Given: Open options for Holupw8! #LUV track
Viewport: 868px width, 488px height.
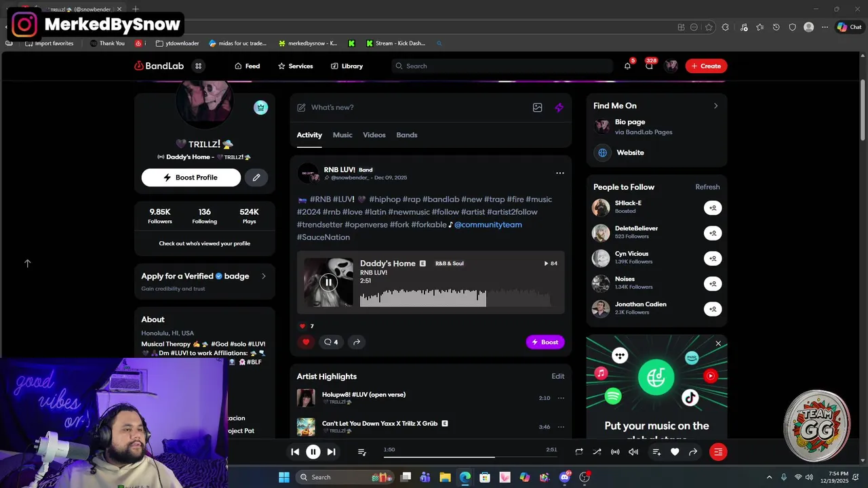Looking at the screenshot, I should pyautogui.click(x=561, y=399).
